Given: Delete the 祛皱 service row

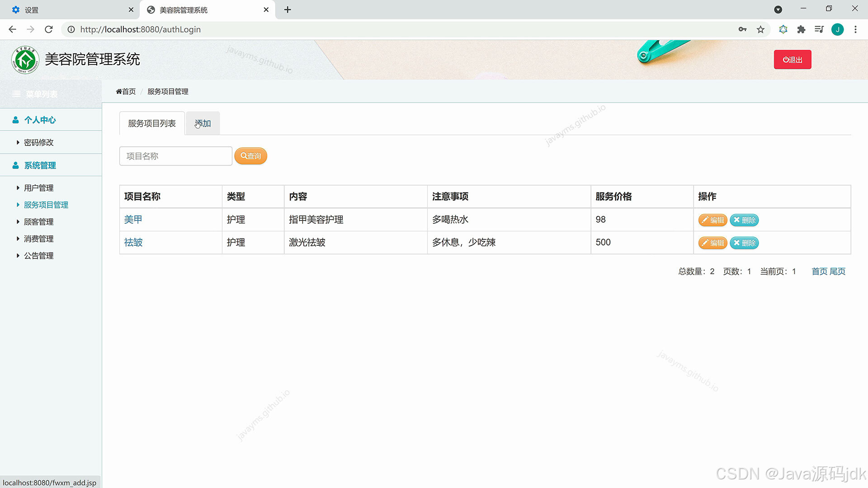Looking at the screenshot, I should (744, 243).
